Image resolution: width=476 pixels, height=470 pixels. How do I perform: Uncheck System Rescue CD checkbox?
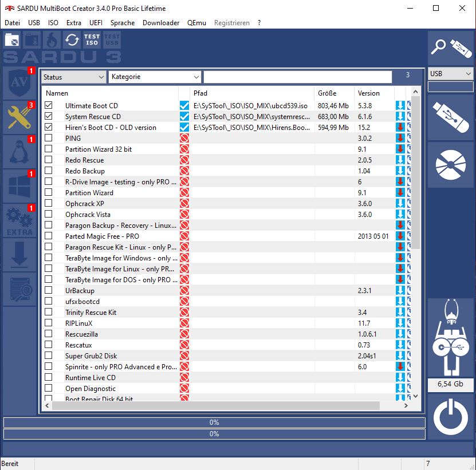click(48, 116)
